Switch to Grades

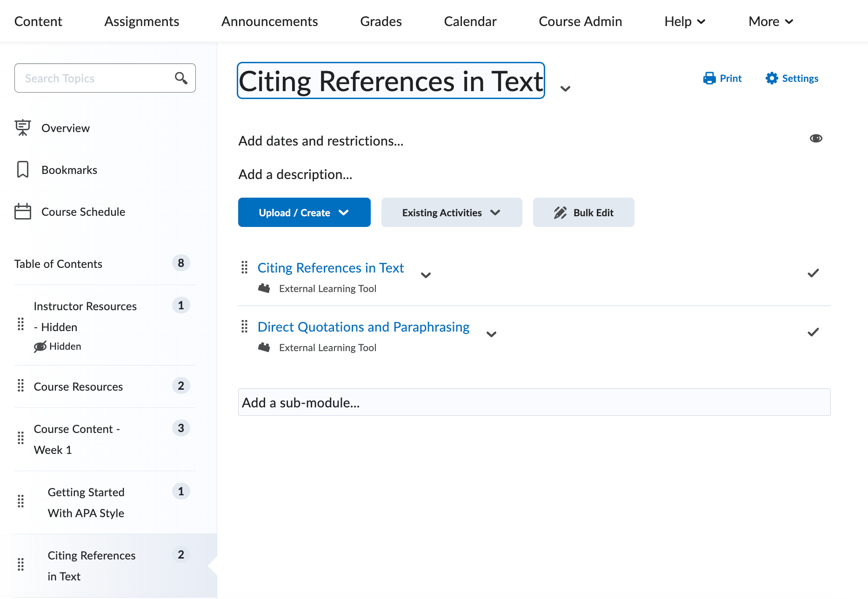(x=381, y=21)
